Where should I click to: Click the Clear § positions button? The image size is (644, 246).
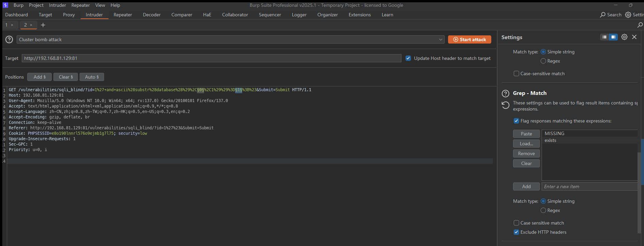tap(66, 77)
